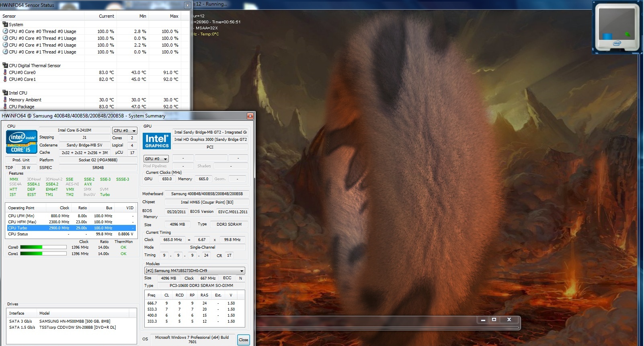Click the icon beside CPU #0 Core #0 Thread #0 Usage
Screen dimensions: 644x346
[x=5, y=31]
